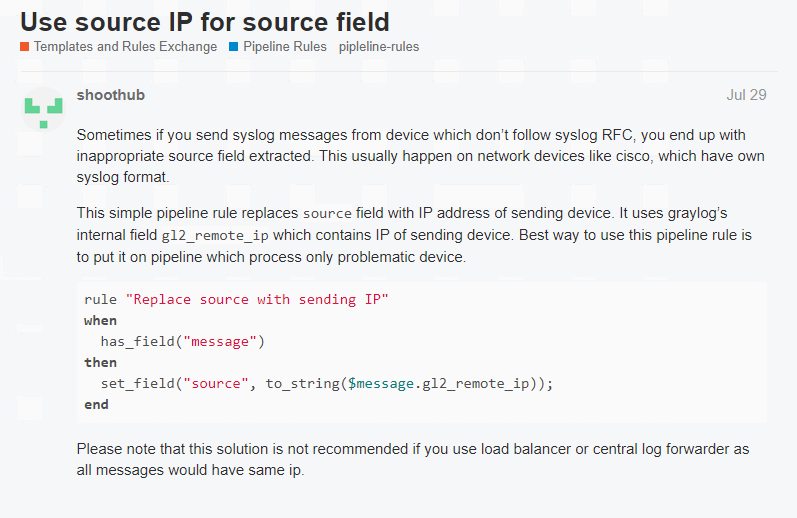Open the Pipeline Rules subcategory link
Viewport: 797px width, 518px height.
coord(285,47)
